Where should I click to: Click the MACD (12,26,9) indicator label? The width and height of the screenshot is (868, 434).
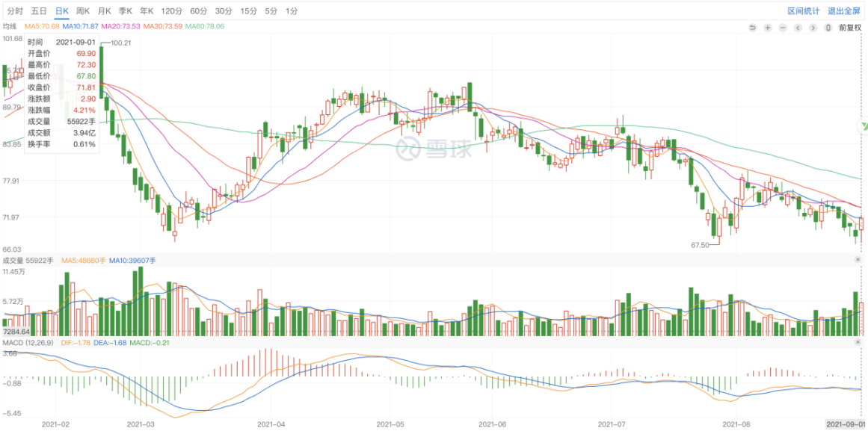click(25, 343)
